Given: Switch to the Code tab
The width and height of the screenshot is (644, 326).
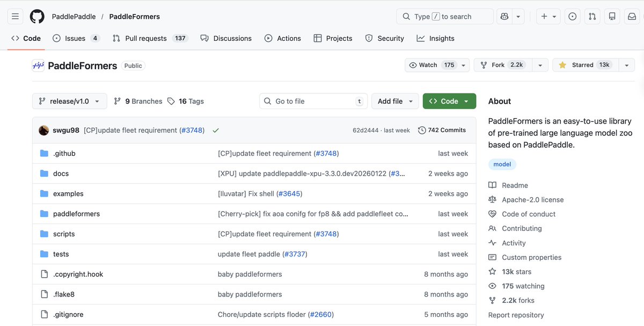Looking at the screenshot, I should click(x=26, y=38).
